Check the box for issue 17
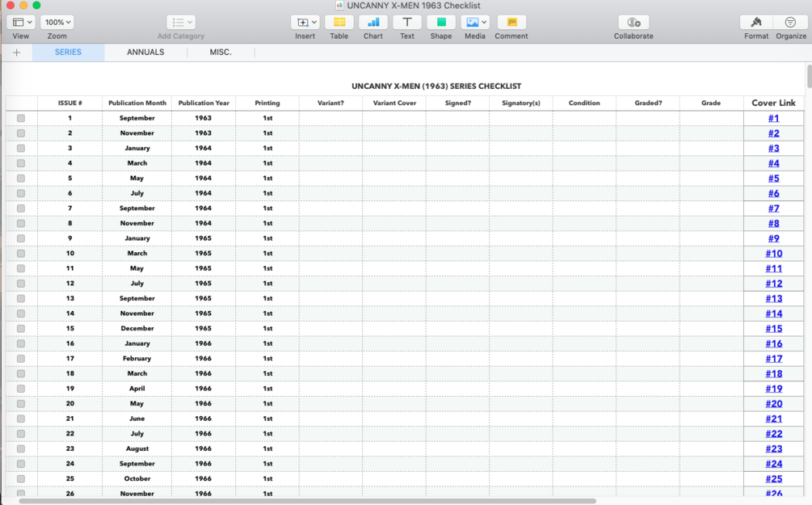This screenshot has width=812, height=505. click(x=21, y=359)
